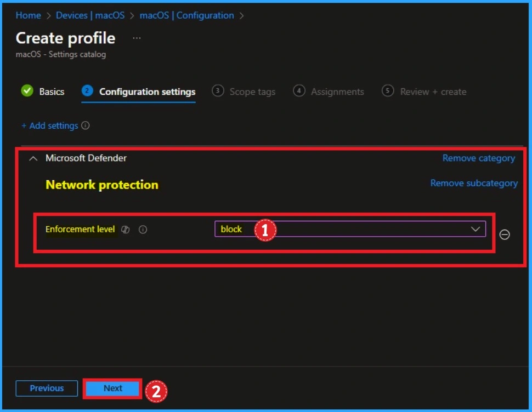Click the Enforcement level label

click(80, 230)
